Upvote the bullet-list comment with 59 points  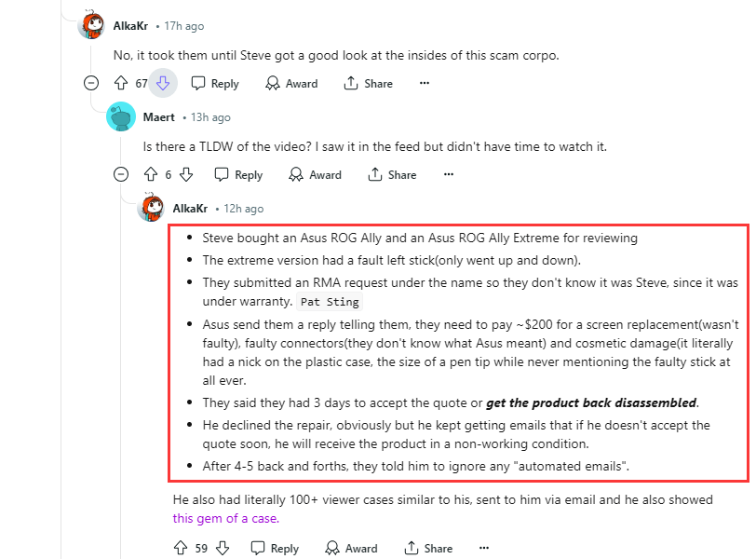[181, 548]
